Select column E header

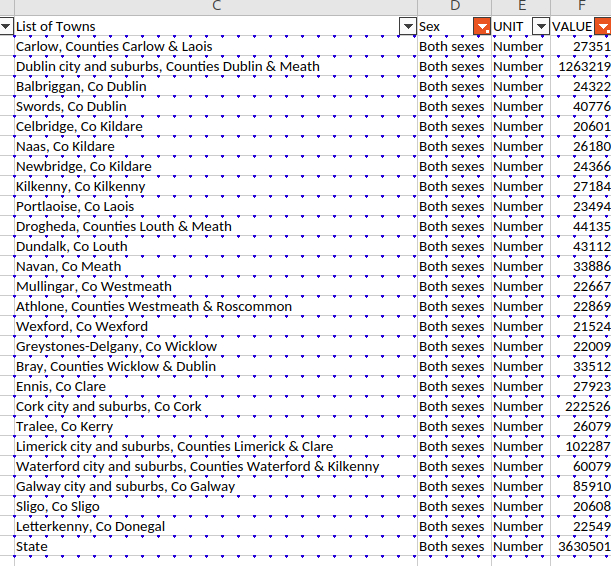coord(520,7)
